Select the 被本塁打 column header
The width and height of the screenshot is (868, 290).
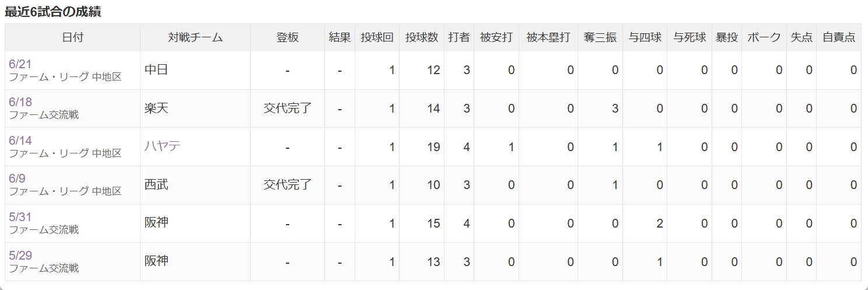pyautogui.click(x=548, y=37)
